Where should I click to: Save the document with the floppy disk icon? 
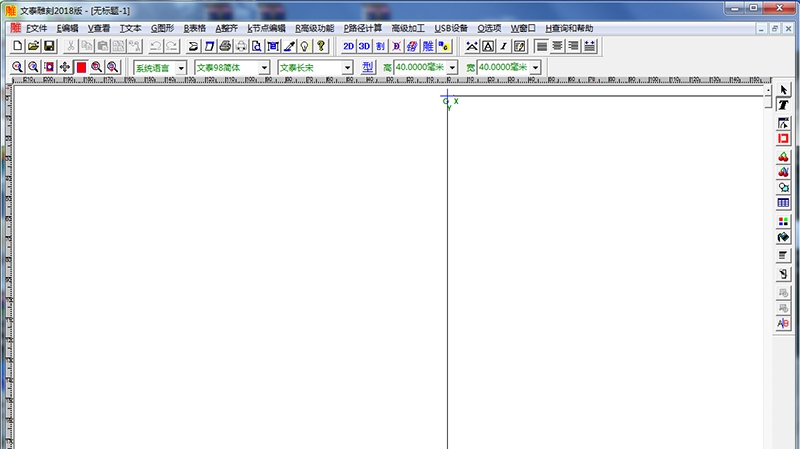click(48, 46)
